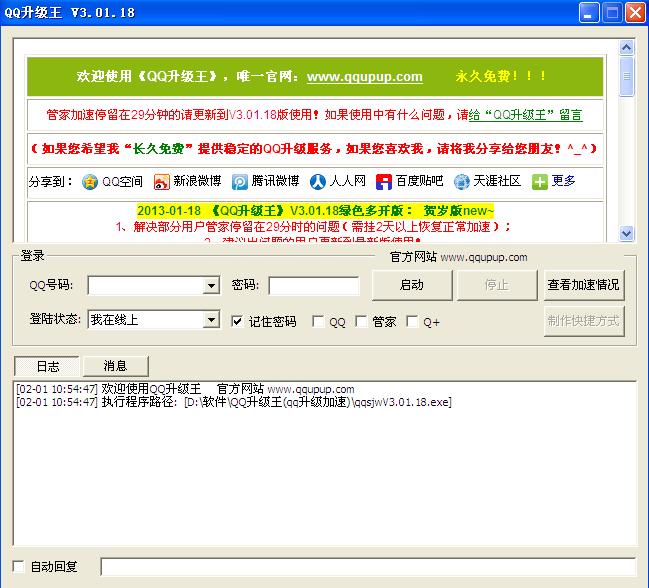This screenshot has height=588, width=649.
Task: Enable the Q+ checkbox
Action: [412, 321]
